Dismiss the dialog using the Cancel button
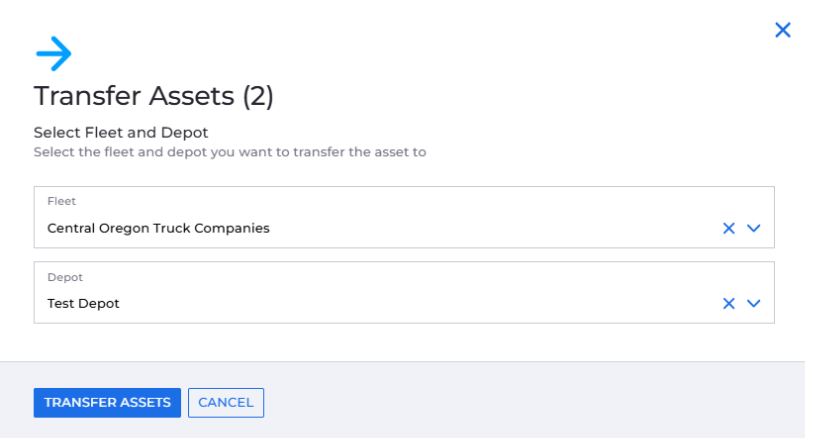This screenshot has height=443, width=813. point(226,403)
